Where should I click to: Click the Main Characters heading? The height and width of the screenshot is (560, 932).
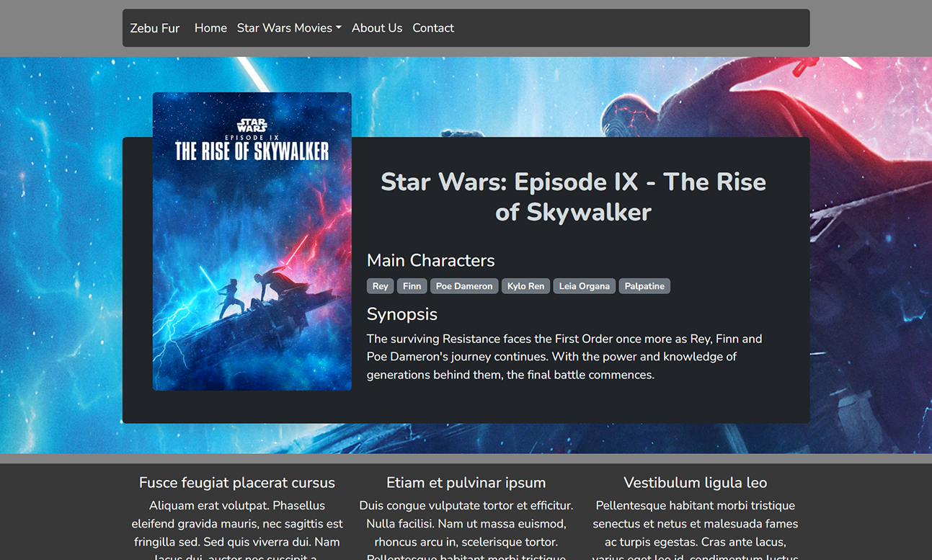click(x=430, y=260)
